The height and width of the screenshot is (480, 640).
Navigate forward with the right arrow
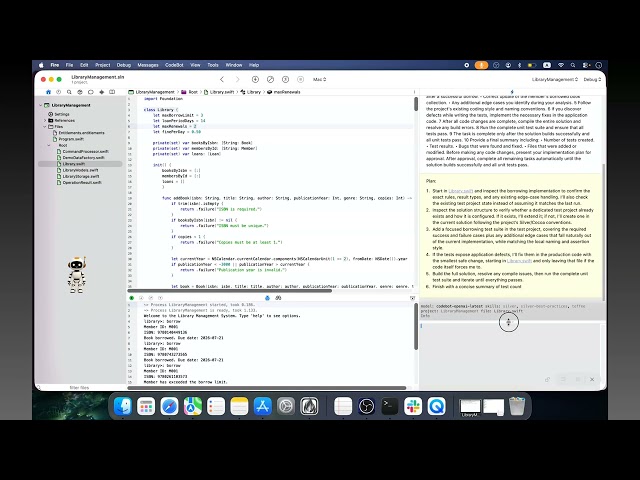[238, 79]
